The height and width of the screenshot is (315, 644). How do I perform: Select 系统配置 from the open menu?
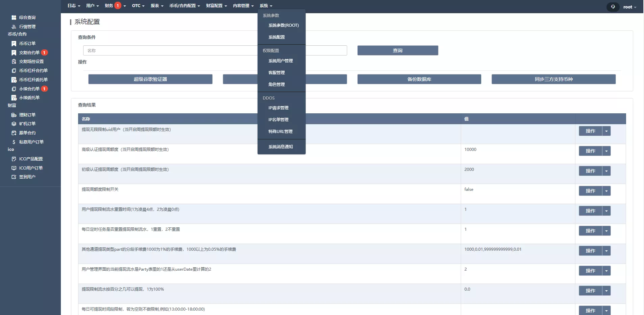[x=277, y=37]
